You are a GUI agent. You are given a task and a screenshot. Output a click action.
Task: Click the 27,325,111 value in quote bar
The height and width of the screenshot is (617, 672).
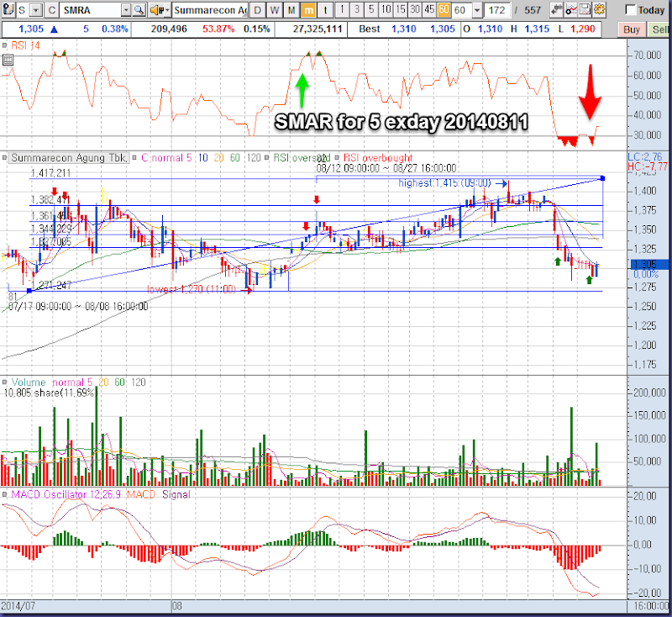point(318,29)
